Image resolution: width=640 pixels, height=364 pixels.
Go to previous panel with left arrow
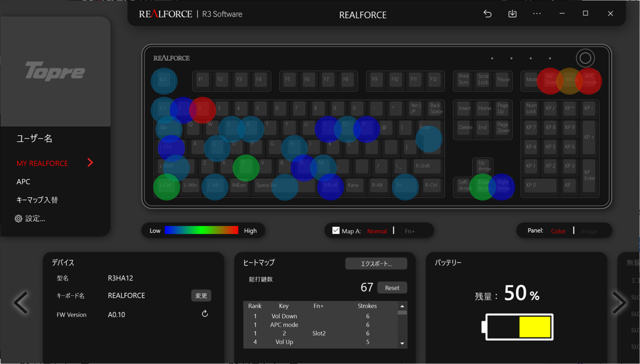tap(20, 302)
